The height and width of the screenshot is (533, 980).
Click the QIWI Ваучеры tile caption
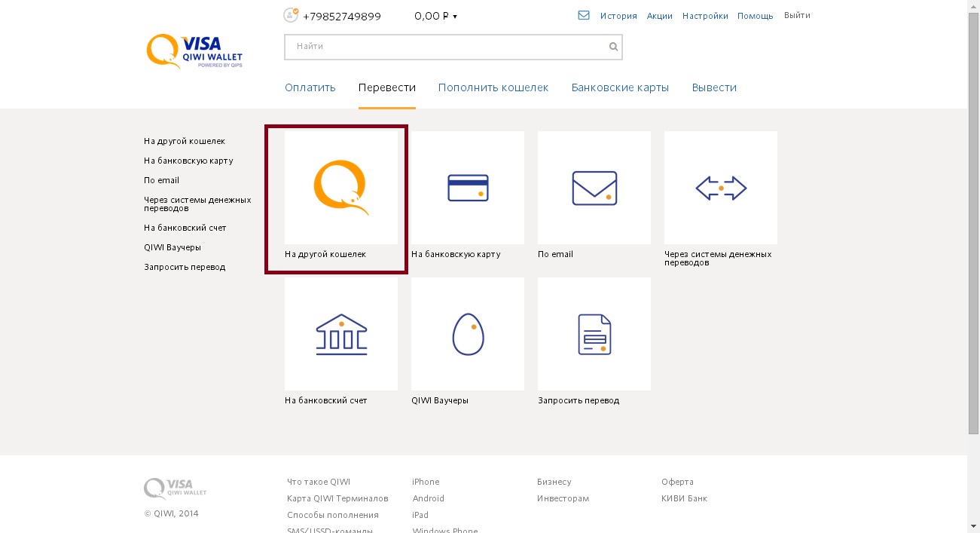tap(440, 400)
